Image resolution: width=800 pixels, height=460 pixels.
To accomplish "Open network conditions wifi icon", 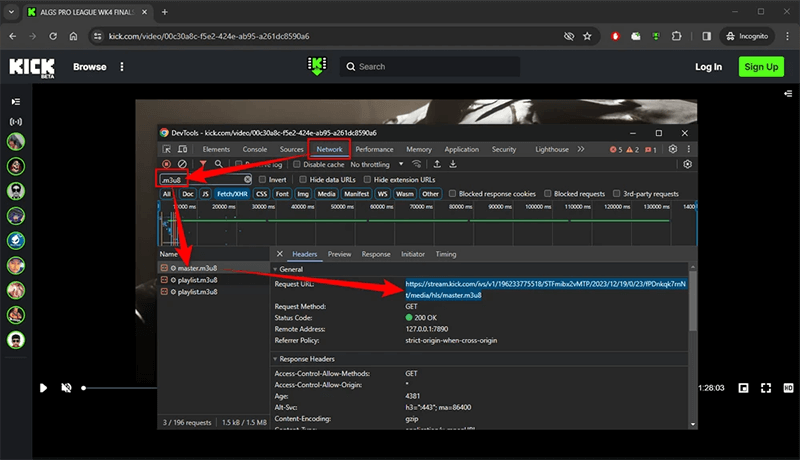I will click(x=417, y=164).
